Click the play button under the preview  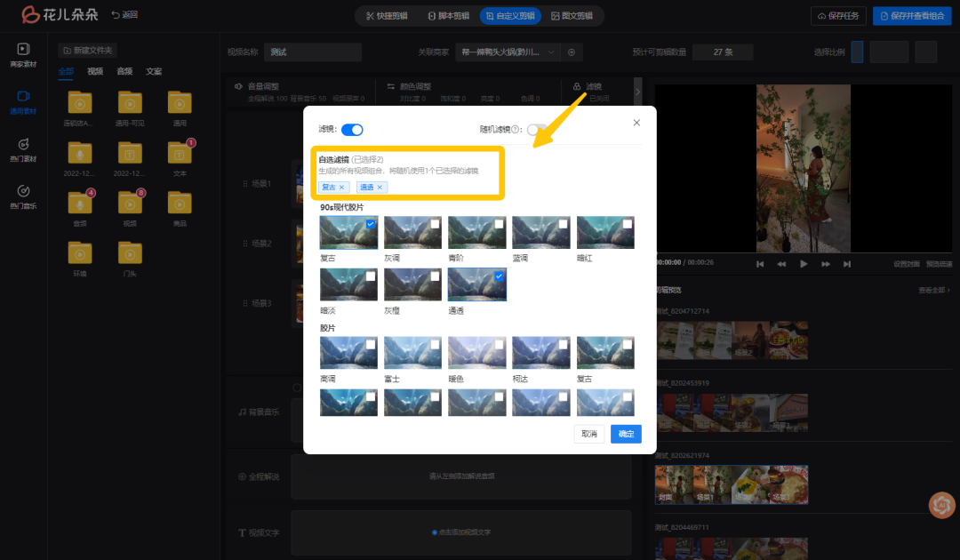coord(804,264)
